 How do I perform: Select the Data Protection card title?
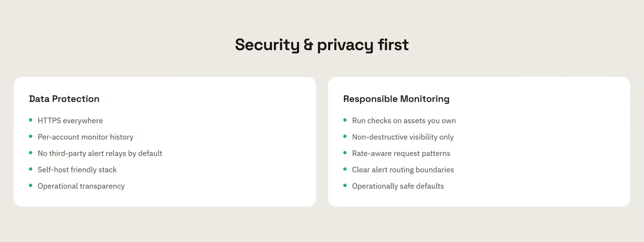coord(64,99)
